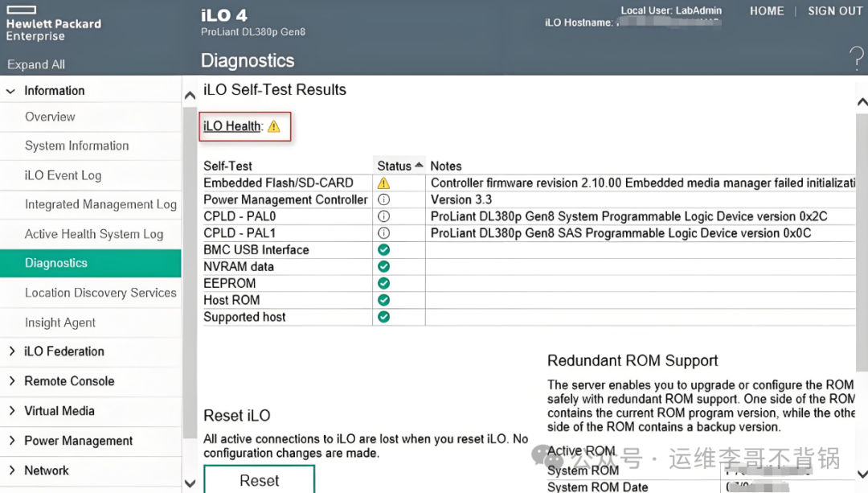Click Embedded Flash/SD-CARD warning status icon
Viewport: 868px width, 493px height.
pos(383,183)
